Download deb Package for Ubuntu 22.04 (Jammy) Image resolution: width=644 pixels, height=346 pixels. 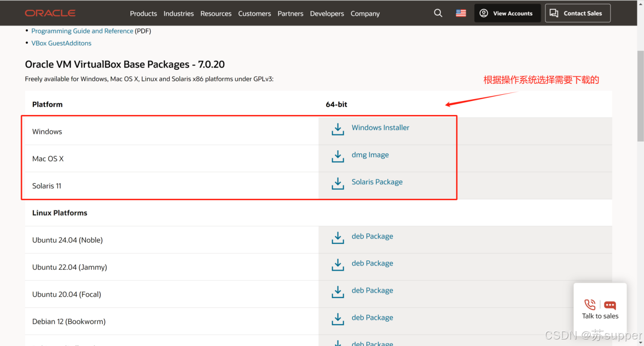[372, 263]
